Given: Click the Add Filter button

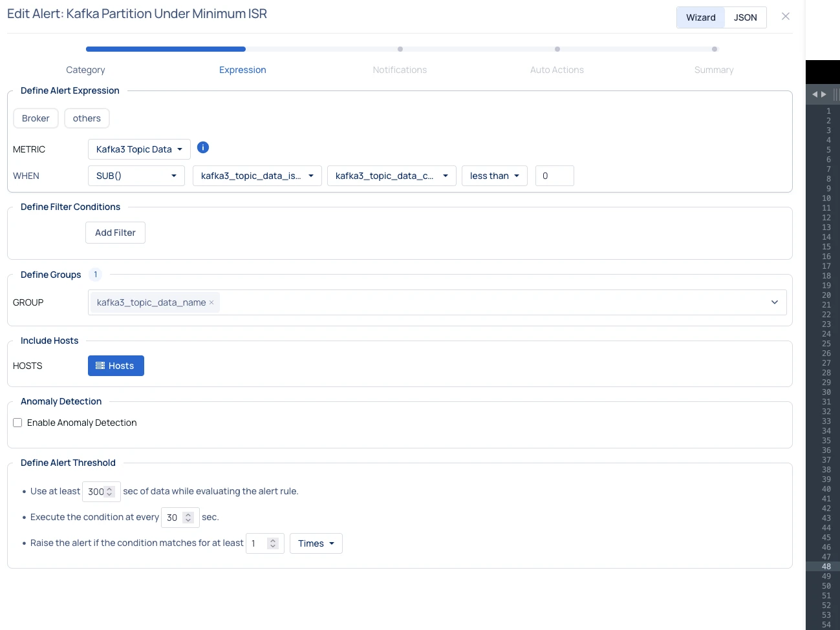Looking at the screenshot, I should tap(115, 233).
